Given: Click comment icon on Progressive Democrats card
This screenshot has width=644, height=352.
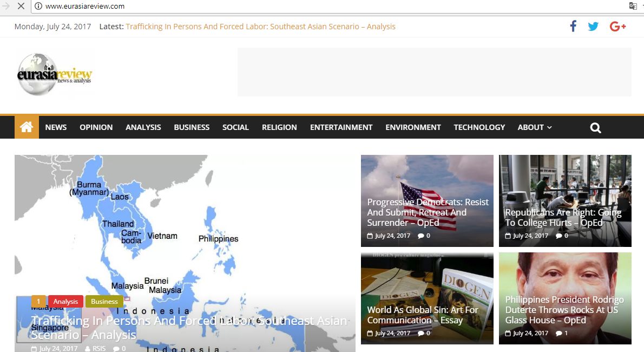Looking at the screenshot, I should [421, 236].
